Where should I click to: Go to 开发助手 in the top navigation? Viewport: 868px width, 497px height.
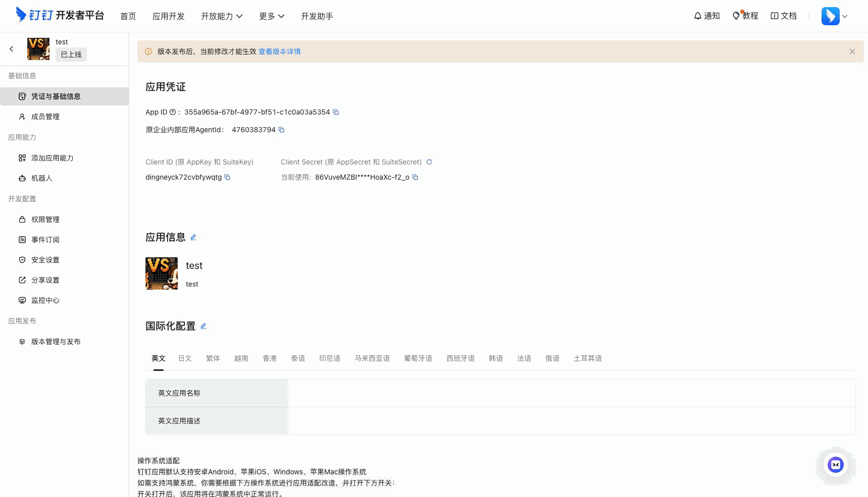pyautogui.click(x=317, y=16)
